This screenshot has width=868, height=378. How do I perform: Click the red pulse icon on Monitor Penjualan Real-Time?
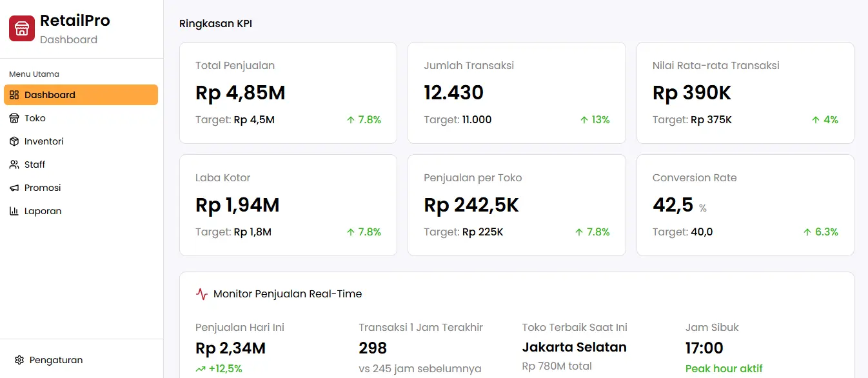[x=203, y=293]
